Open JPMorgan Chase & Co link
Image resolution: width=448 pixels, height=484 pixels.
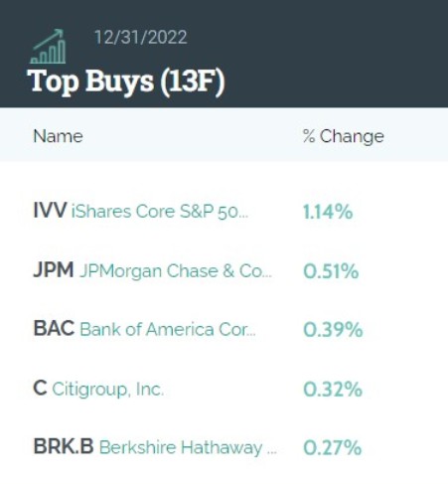coord(176,271)
